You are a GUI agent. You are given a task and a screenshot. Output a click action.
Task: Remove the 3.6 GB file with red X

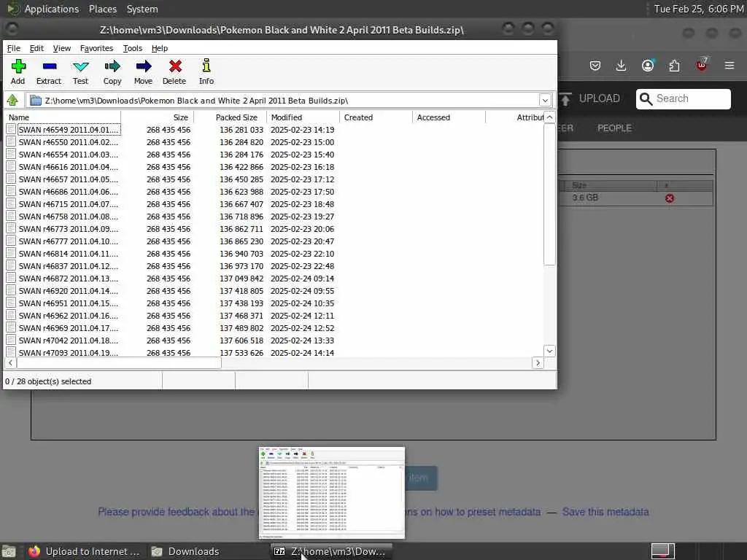670,198
